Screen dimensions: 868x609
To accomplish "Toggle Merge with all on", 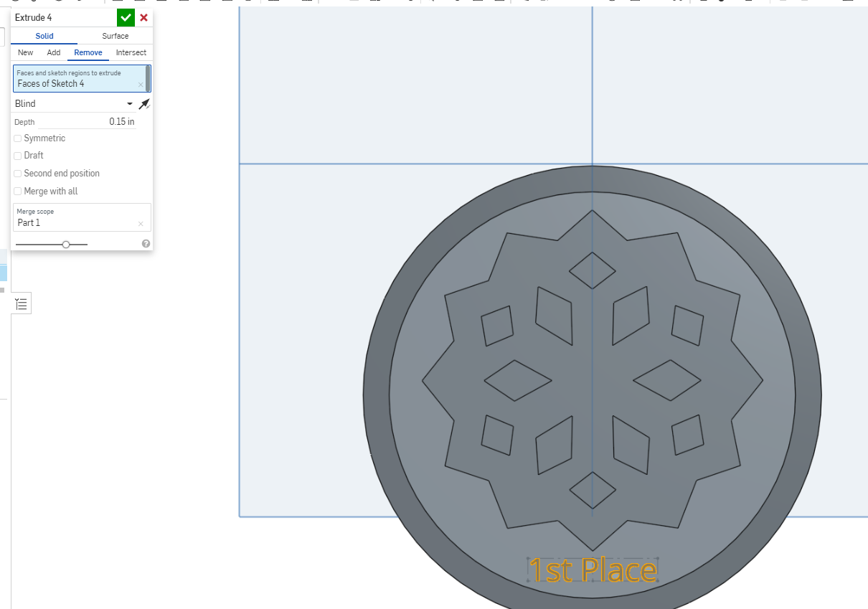I will coord(17,191).
